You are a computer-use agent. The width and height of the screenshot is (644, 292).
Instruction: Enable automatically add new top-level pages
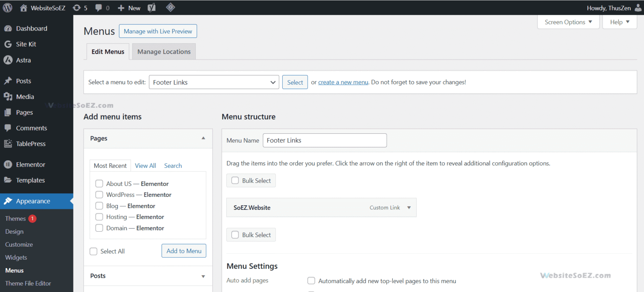(311, 280)
